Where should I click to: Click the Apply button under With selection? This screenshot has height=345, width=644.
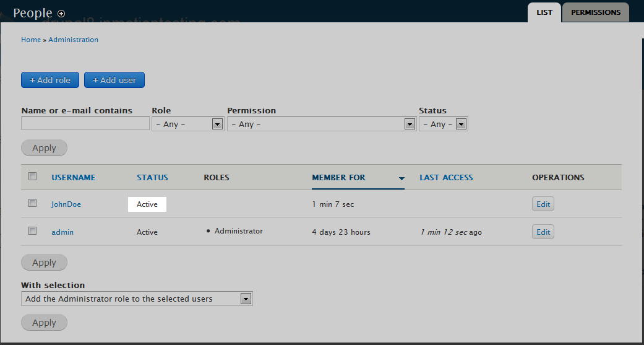click(44, 323)
